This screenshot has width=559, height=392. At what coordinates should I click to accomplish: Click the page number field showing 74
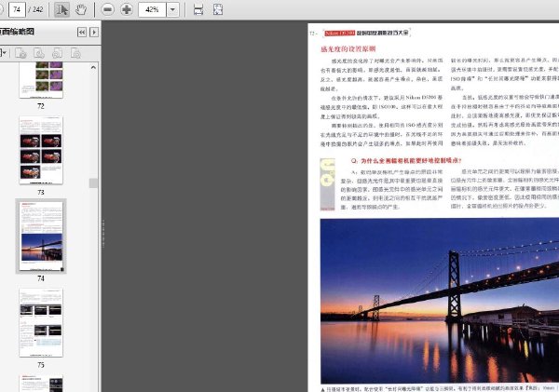(x=17, y=9)
